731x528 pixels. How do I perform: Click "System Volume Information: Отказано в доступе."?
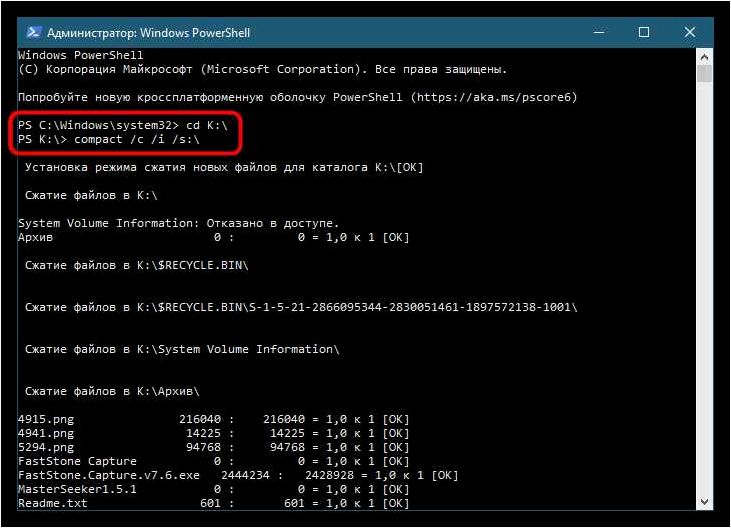coord(179,223)
